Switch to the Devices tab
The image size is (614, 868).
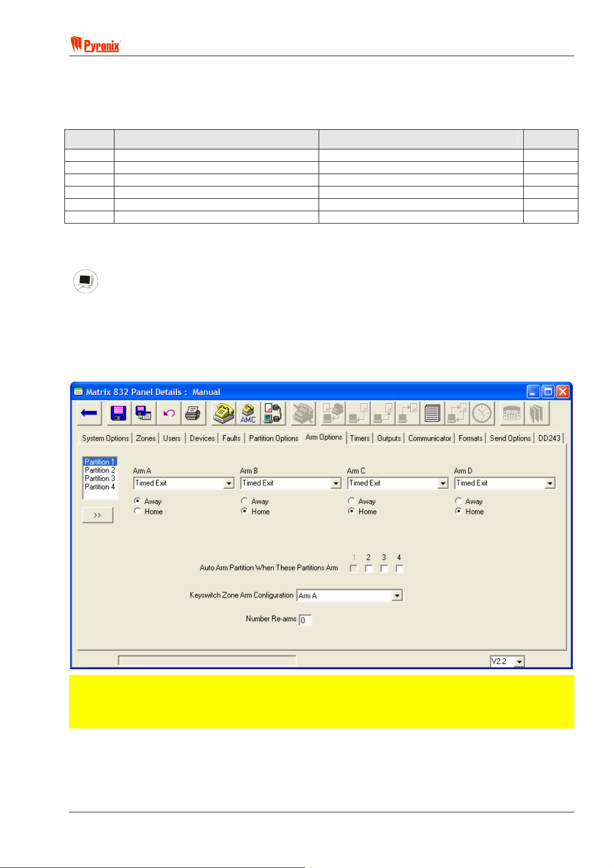pos(202,438)
